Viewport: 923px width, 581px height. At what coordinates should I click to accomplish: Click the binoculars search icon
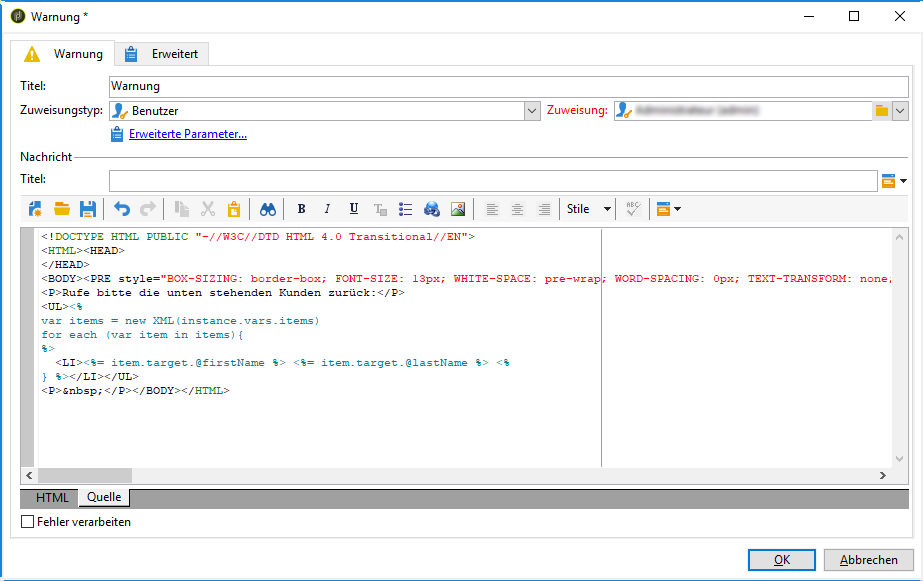(267, 209)
